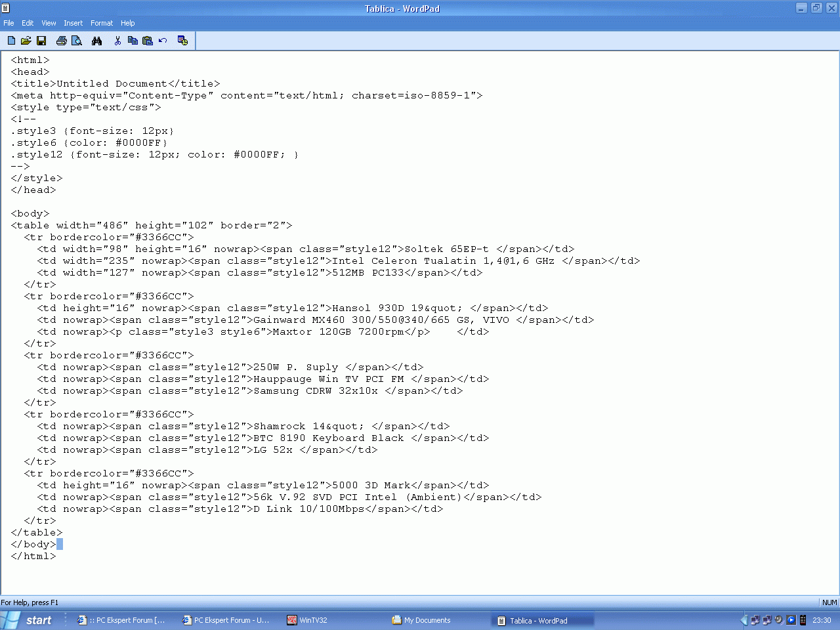Screen dimensions: 840x630
Task: Open the volume speaker tray icon
Action: click(x=778, y=620)
